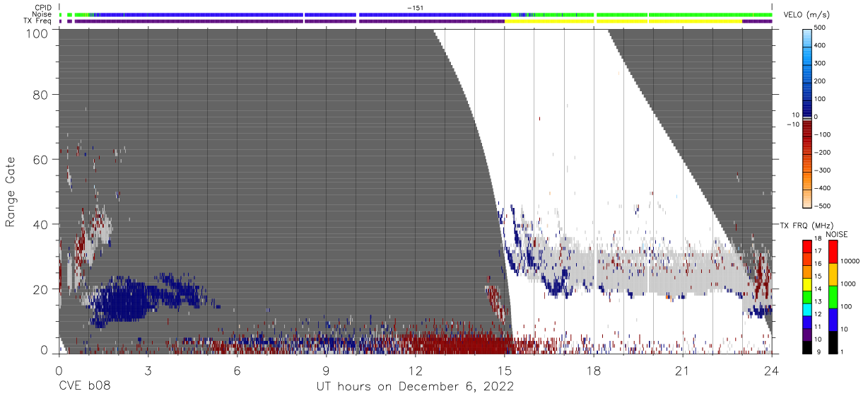Click the Range Gate y-axis title
868x401 pixels.
coord(11,192)
